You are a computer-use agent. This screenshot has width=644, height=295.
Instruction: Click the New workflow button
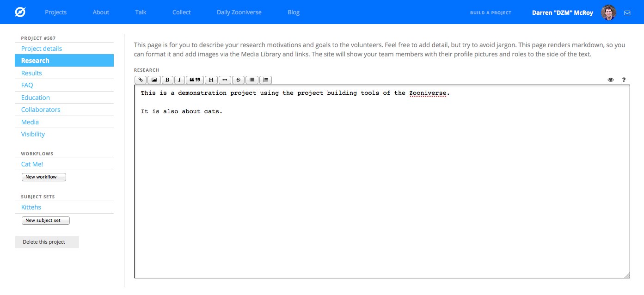coord(43,177)
